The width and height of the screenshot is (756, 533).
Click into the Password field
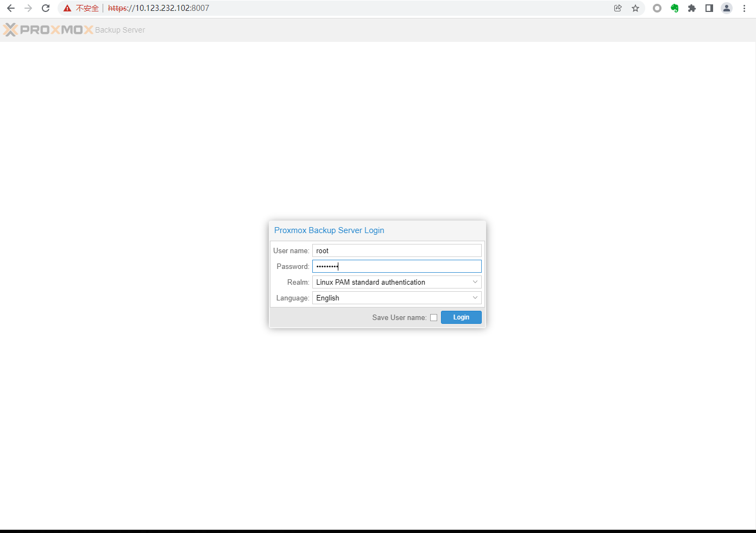(x=397, y=266)
